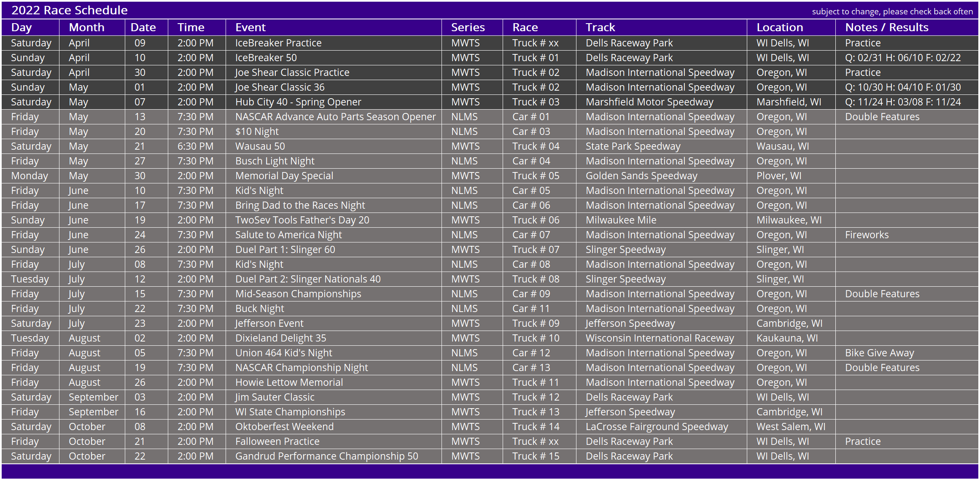Select Hub City 40 - Spring Opener
Screen dimensions: 980x479
pyautogui.click(x=298, y=102)
